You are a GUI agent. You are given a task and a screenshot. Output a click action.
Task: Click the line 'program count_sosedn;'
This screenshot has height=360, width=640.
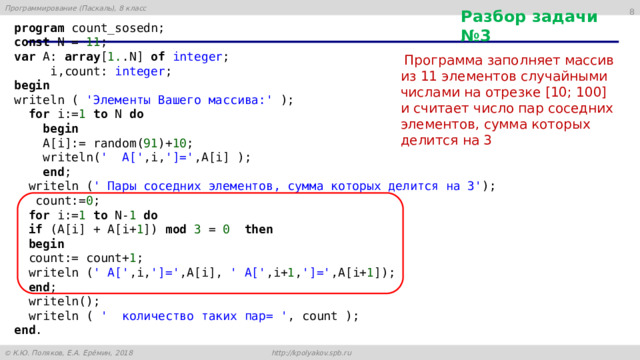(x=89, y=28)
